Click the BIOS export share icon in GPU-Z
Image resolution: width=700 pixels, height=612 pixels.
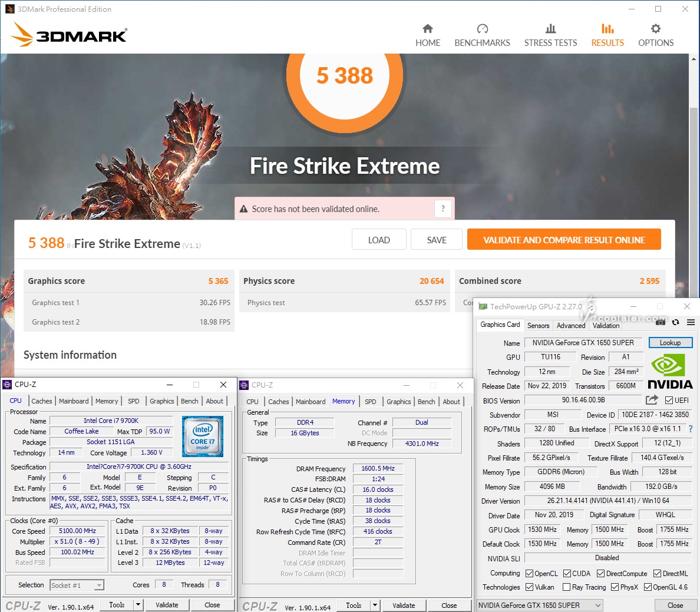tap(652, 400)
